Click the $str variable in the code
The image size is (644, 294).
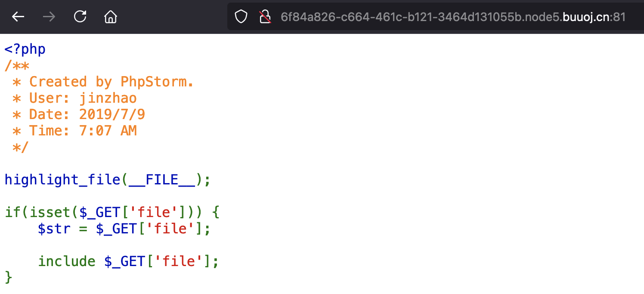pyautogui.click(x=54, y=229)
